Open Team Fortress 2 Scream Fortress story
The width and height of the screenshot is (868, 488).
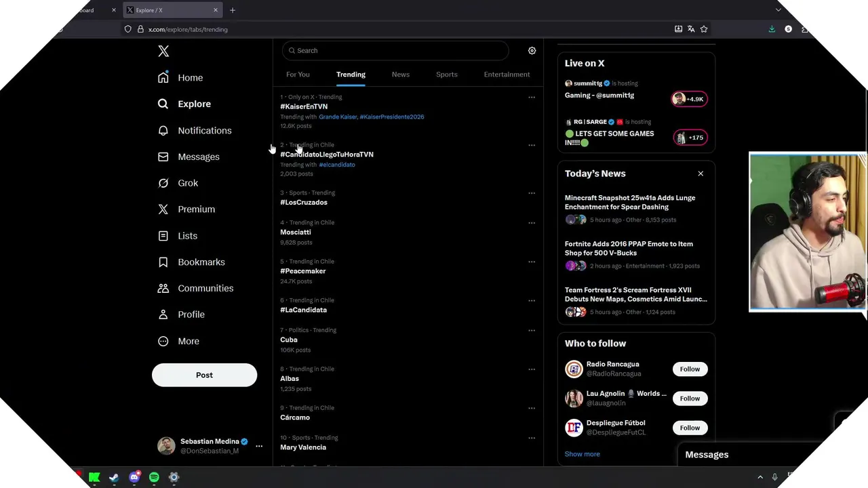pos(636,294)
